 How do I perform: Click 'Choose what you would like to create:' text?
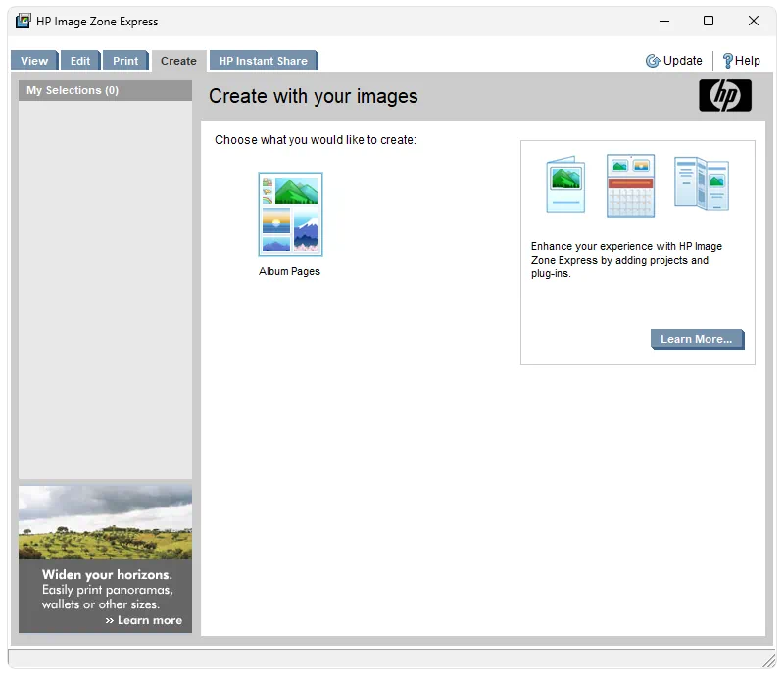click(x=315, y=140)
